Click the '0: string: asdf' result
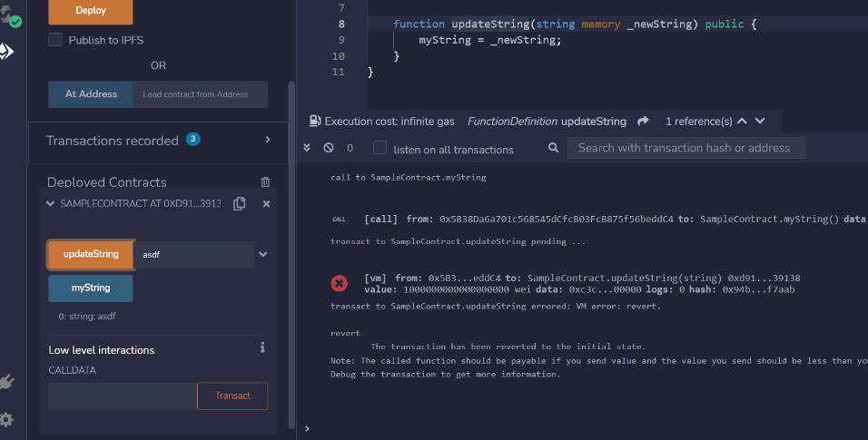The height and width of the screenshot is (440, 868). click(87, 316)
